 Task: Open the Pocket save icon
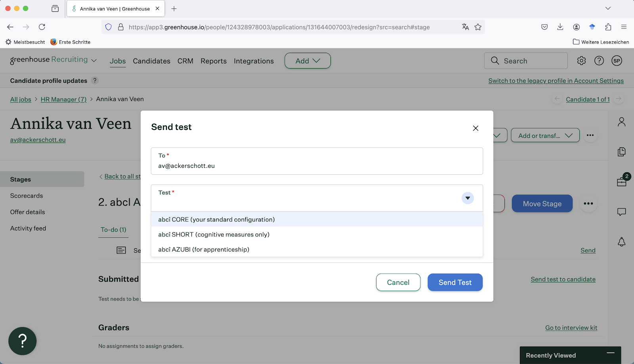[544, 27]
